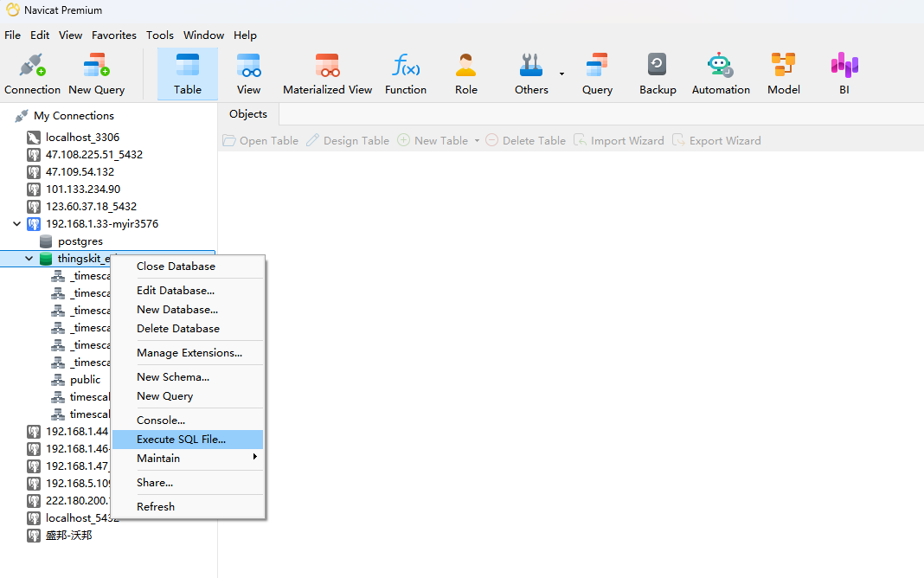The width and height of the screenshot is (924, 578).
Task: Open the Role toolbar icon
Action: (x=465, y=74)
